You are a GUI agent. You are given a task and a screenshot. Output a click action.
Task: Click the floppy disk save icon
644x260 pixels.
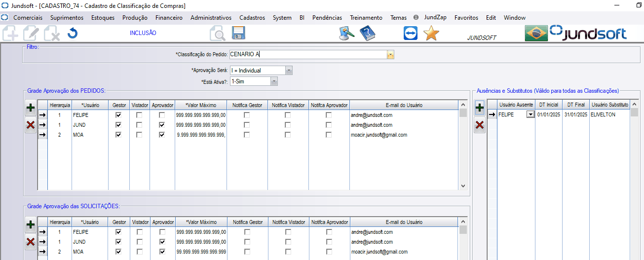pyautogui.click(x=238, y=34)
